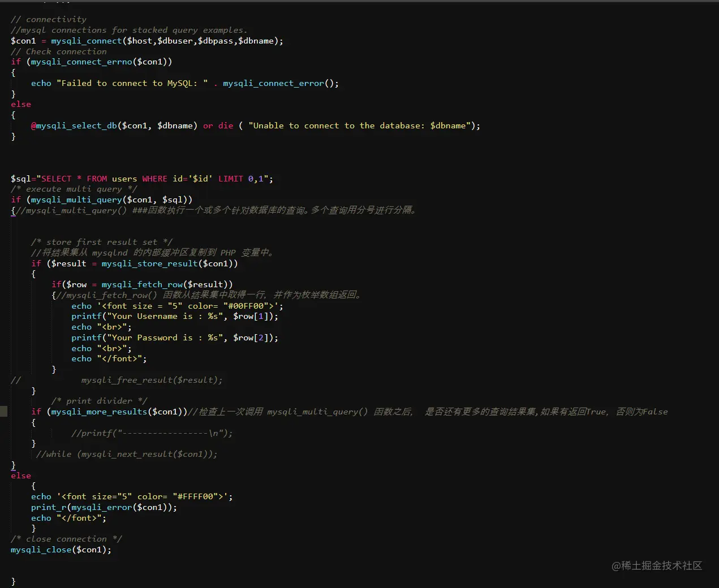
Task: Click the '// connectivity' comment line
Action: pos(49,19)
